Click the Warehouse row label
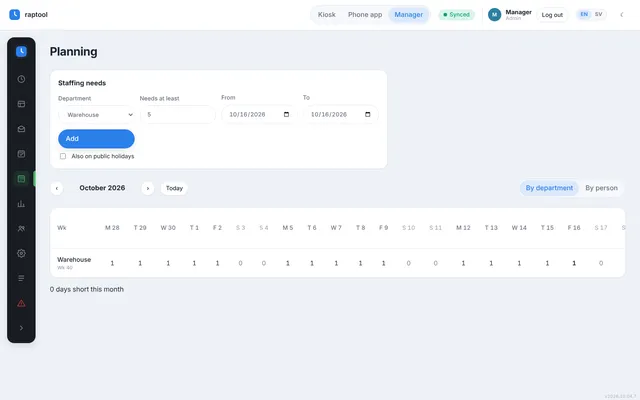This screenshot has height=400, width=640. [74, 260]
